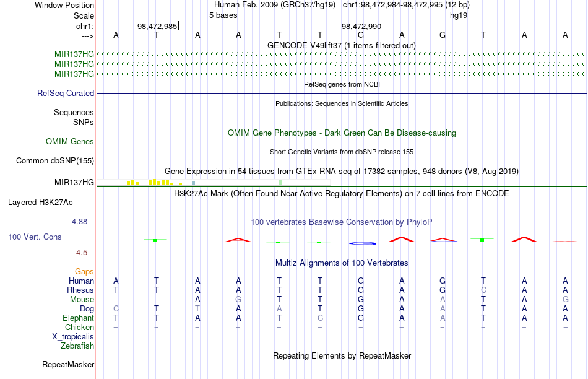This screenshot has height=379, width=588.
Task: Click the coordinate marker 98,472,990
Action: (361, 26)
